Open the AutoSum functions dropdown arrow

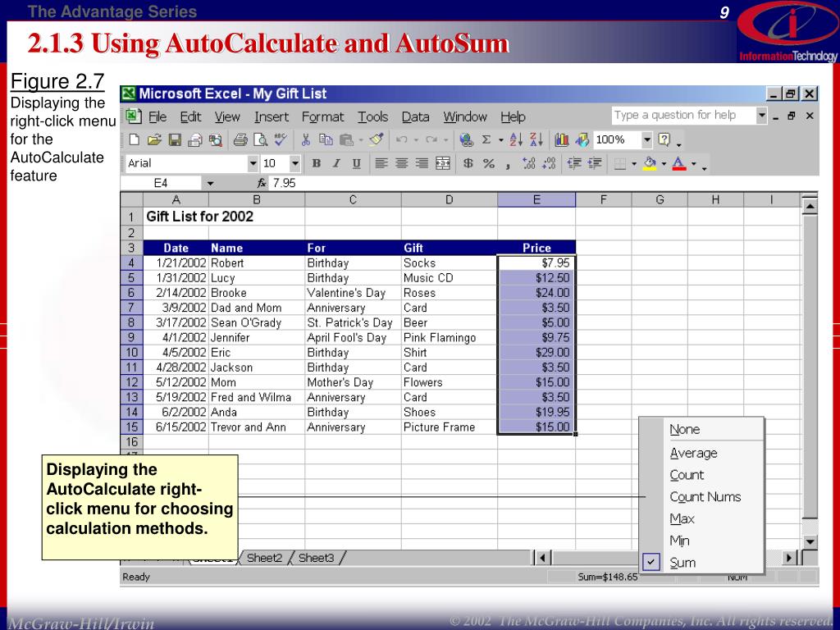pyautogui.click(x=501, y=140)
